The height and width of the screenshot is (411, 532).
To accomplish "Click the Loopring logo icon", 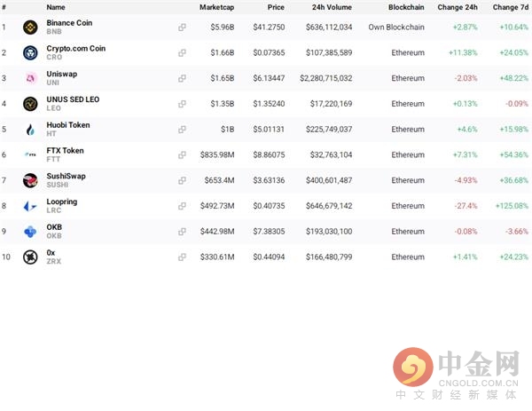I will coord(30,206).
